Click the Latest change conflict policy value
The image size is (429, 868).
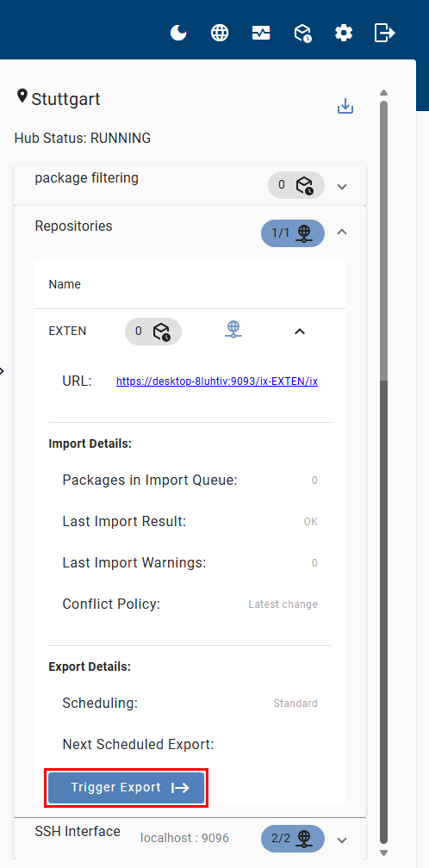283,604
